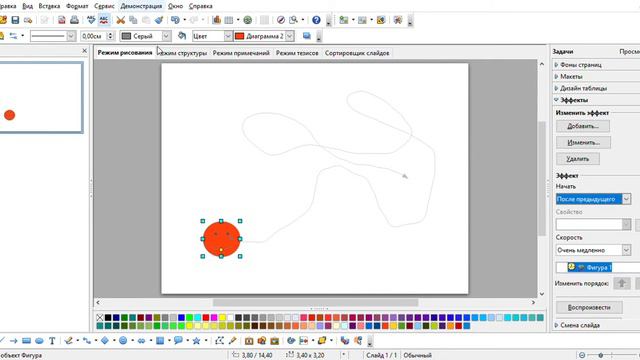Open the Цвет fill style dropdown

(x=228, y=36)
